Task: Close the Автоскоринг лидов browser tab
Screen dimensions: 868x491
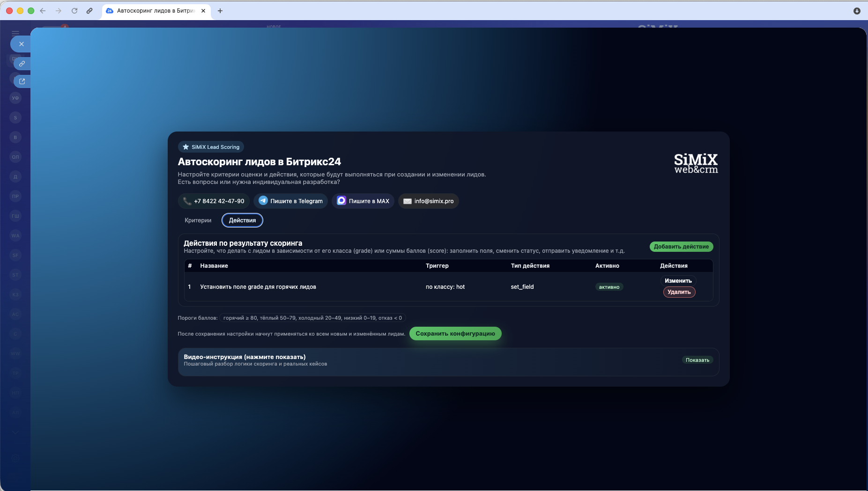Action: (x=203, y=11)
